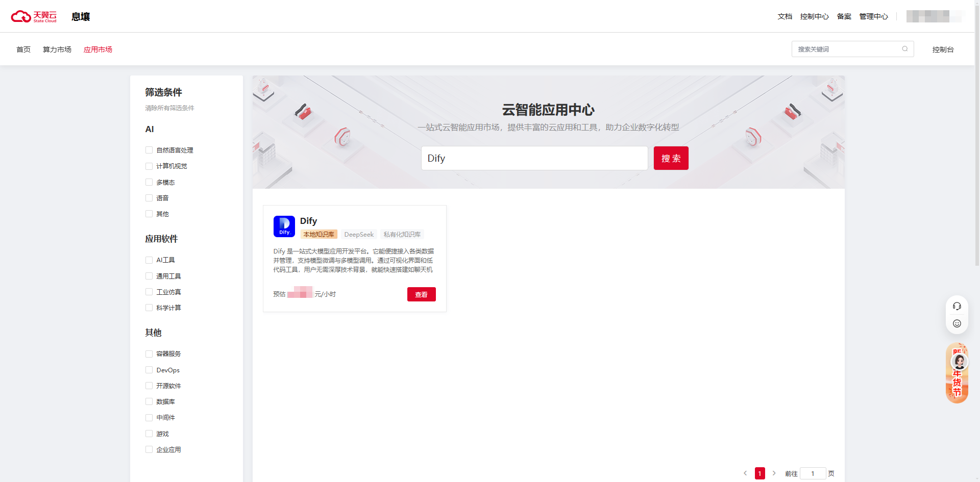Select the AI工具 checkbox

point(149,260)
